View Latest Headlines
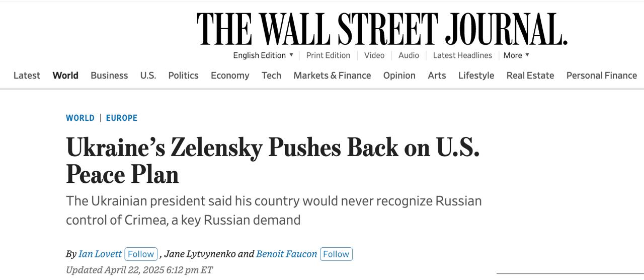Screen dimensions: 644x280 (x=462, y=55)
